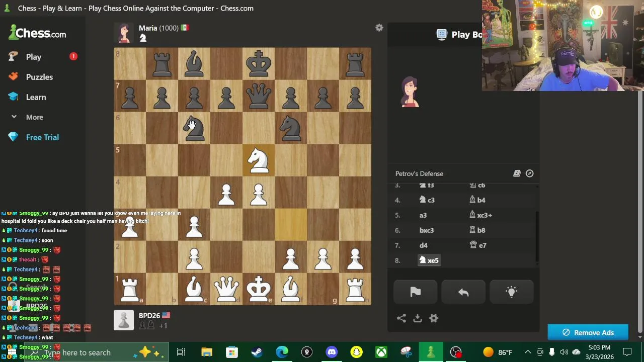The height and width of the screenshot is (362, 644).
Task: Click Maria's opponent avatar
Action: tap(124, 33)
